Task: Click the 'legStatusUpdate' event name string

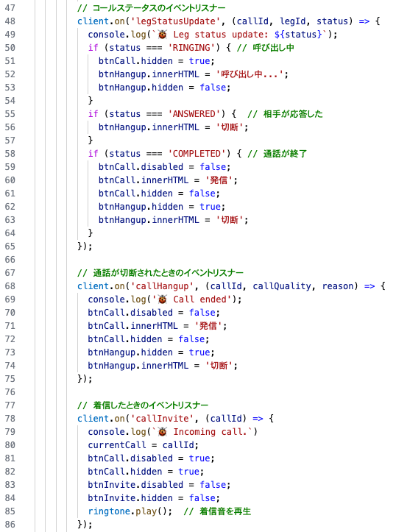Action: coord(176,21)
